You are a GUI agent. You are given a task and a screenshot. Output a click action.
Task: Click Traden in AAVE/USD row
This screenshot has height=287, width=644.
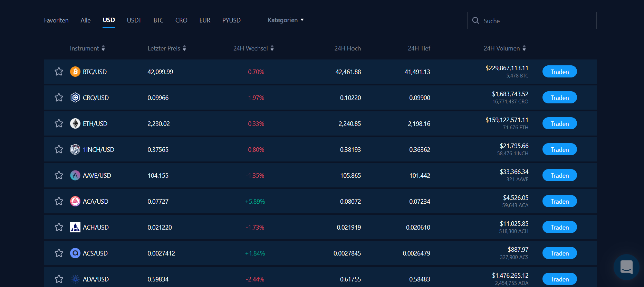[x=560, y=175]
